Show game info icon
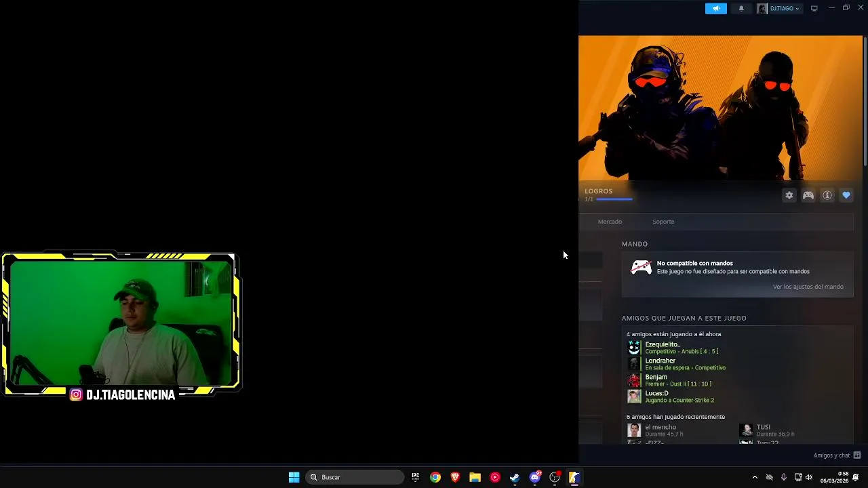The width and height of the screenshot is (868, 488). [827, 195]
